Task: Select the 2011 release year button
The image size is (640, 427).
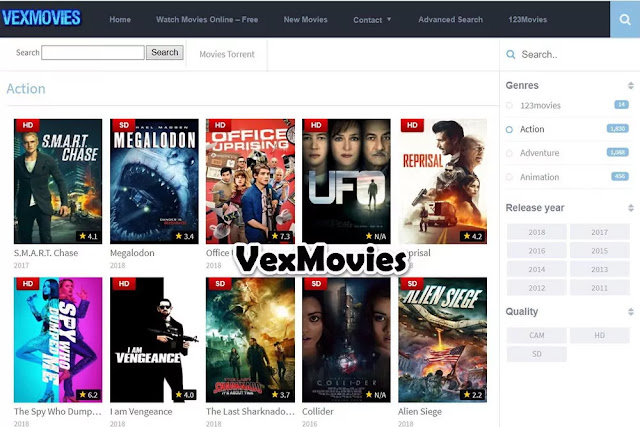Action: point(599,288)
